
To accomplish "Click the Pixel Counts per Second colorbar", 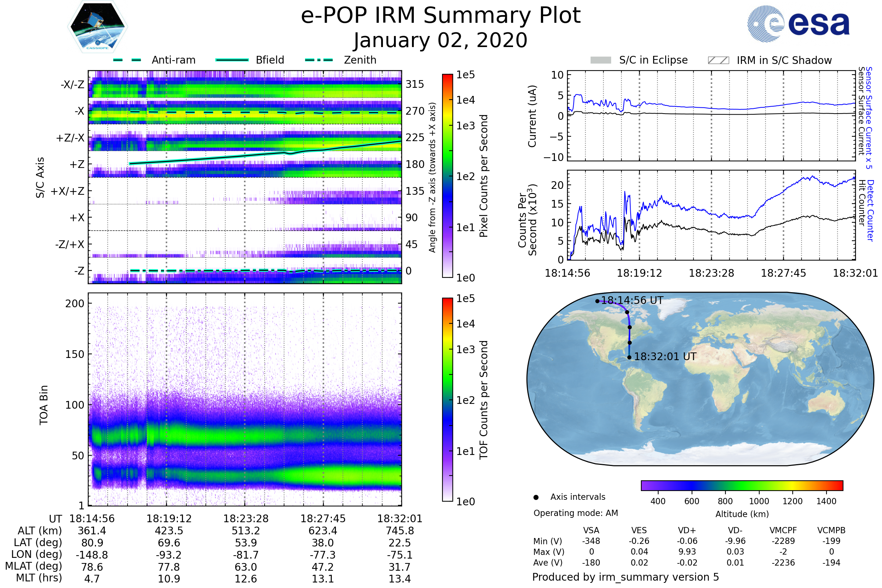I will pos(447,176).
